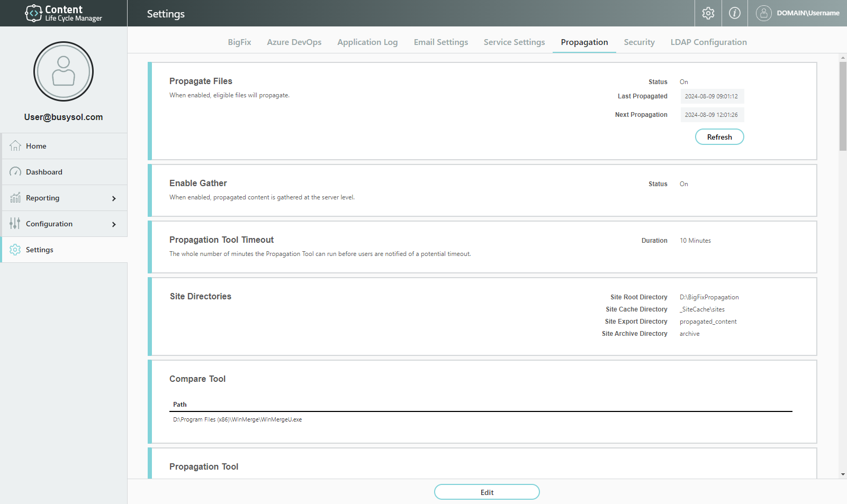The image size is (847, 504).
Task: Click the Site Root Directory label
Action: [639, 297]
